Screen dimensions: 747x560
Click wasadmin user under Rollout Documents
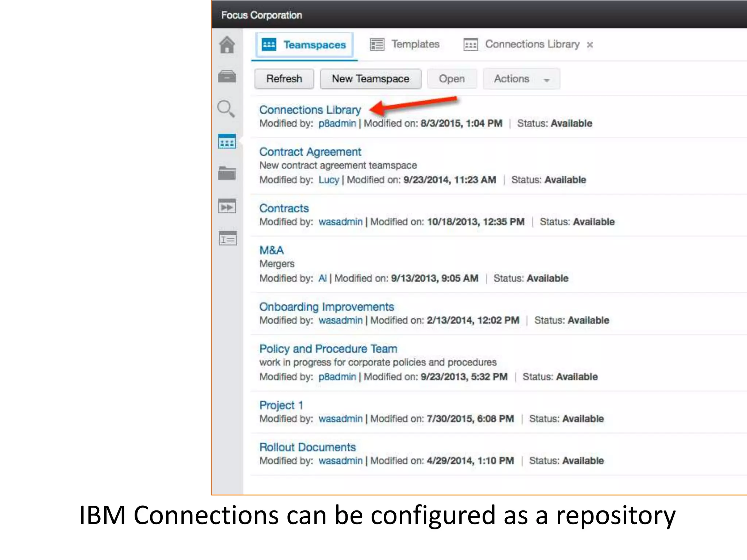click(x=340, y=460)
